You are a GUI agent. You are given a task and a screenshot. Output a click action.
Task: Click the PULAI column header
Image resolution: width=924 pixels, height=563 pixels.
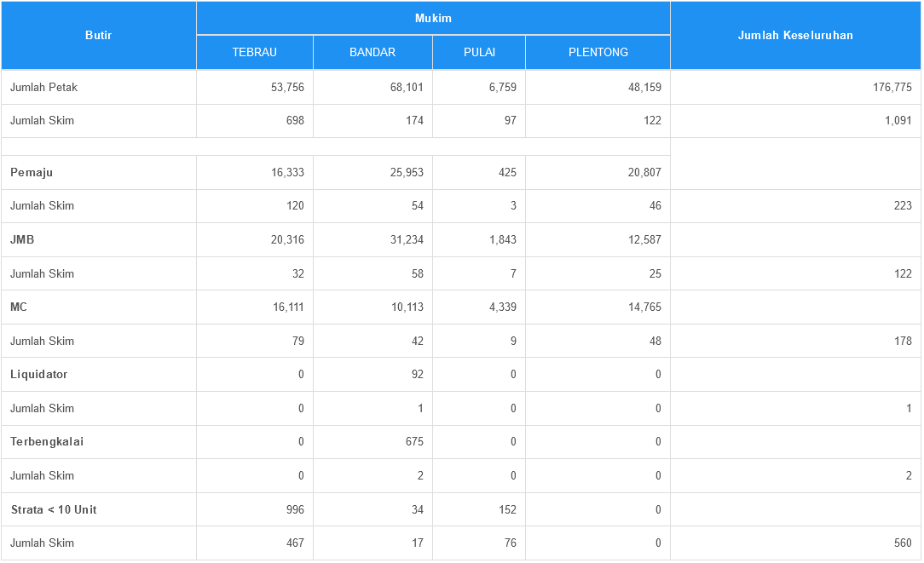tap(479, 52)
